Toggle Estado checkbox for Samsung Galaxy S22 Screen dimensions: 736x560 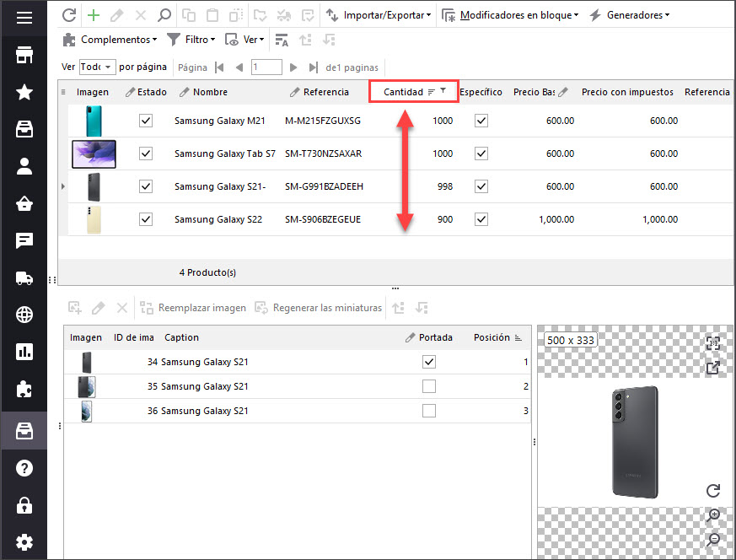click(x=146, y=219)
